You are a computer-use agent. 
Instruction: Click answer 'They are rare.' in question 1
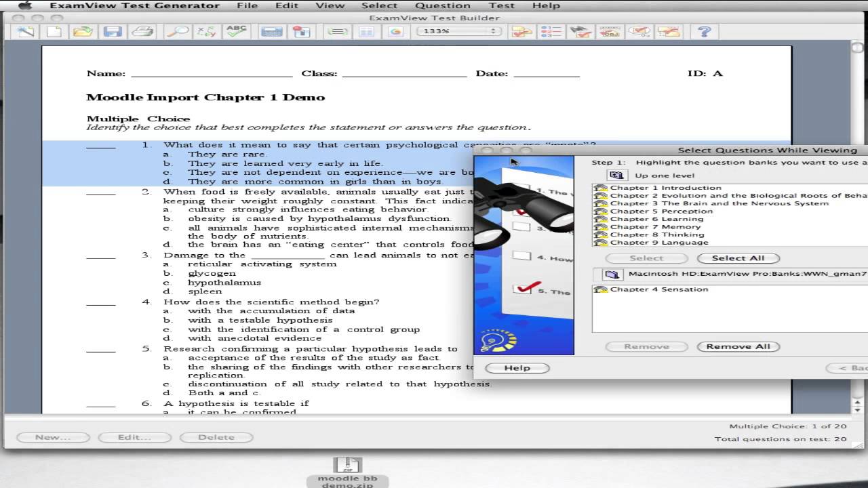coord(228,154)
